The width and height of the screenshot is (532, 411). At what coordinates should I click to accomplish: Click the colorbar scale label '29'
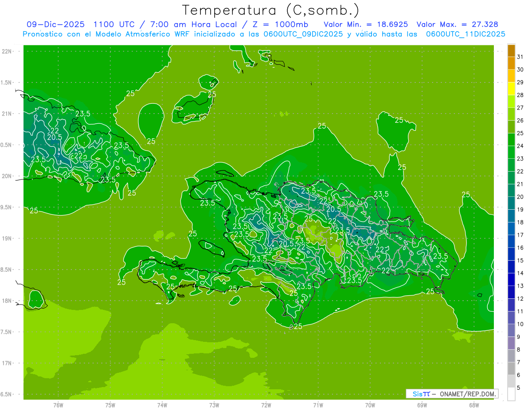coord(520,82)
